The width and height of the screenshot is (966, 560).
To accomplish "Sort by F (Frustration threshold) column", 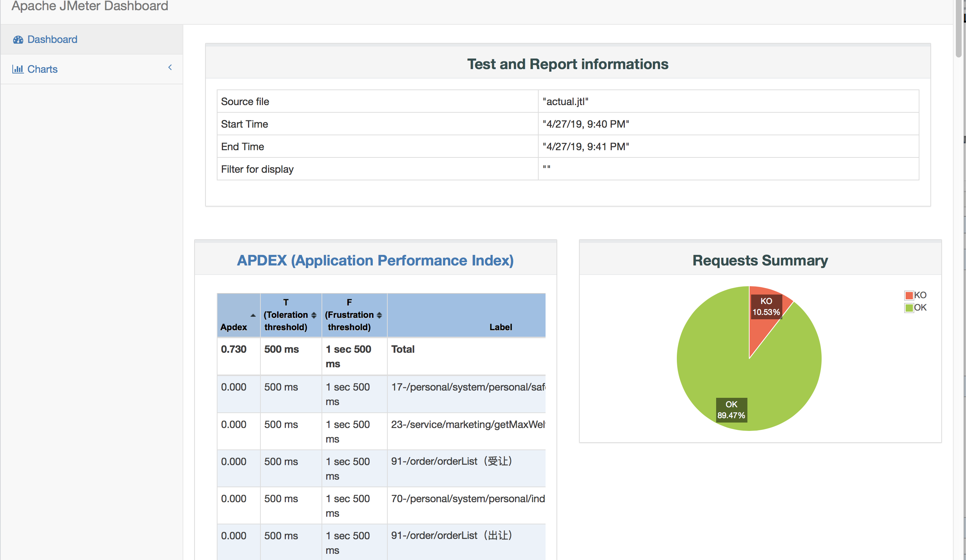I will (x=379, y=315).
